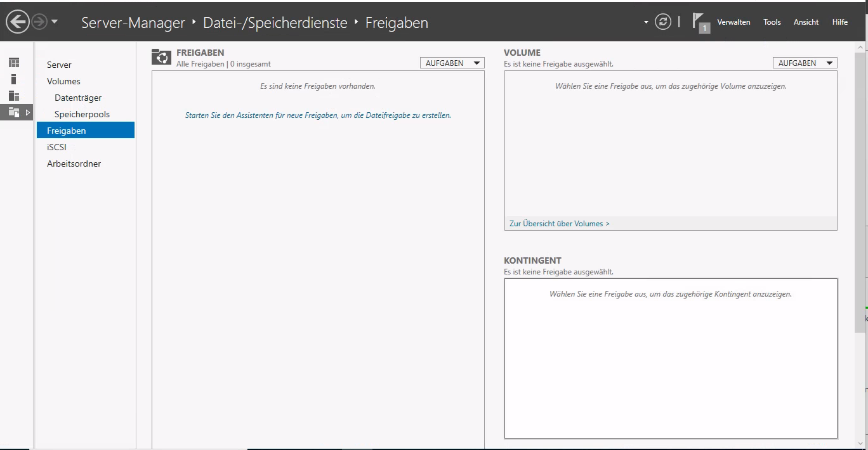The image size is (868, 450).
Task: Open the Hilfe menu
Action: 839,22
